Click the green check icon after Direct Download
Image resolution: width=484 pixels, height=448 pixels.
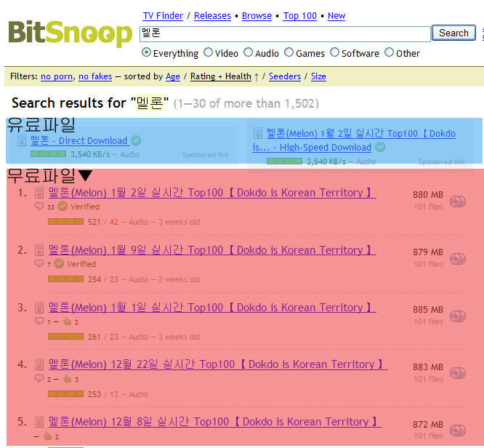click(136, 140)
